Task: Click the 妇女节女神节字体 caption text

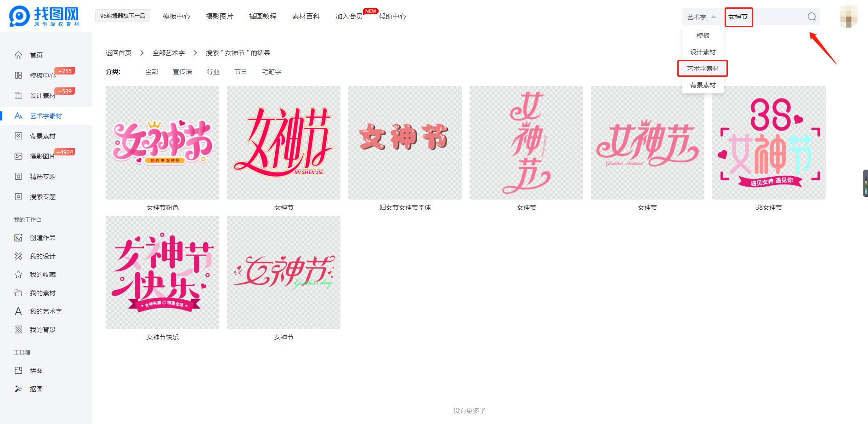Action: pyautogui.click(x=405, y=207)
